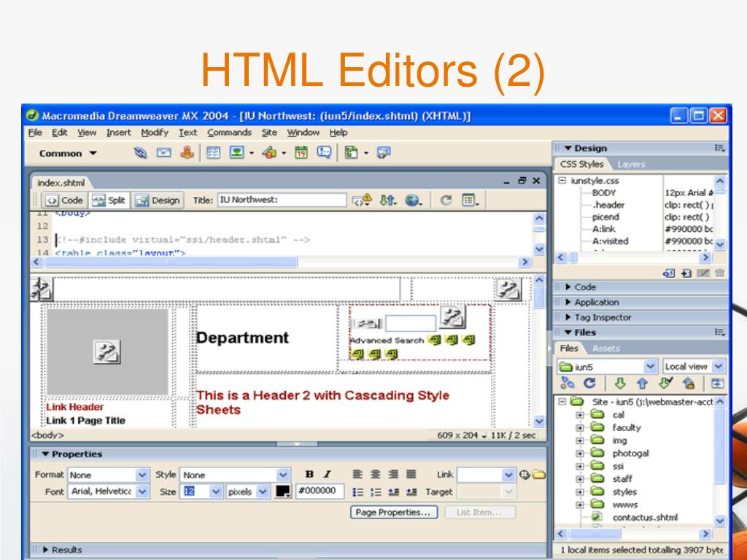Toggle Bold formatting

[309, 474]
